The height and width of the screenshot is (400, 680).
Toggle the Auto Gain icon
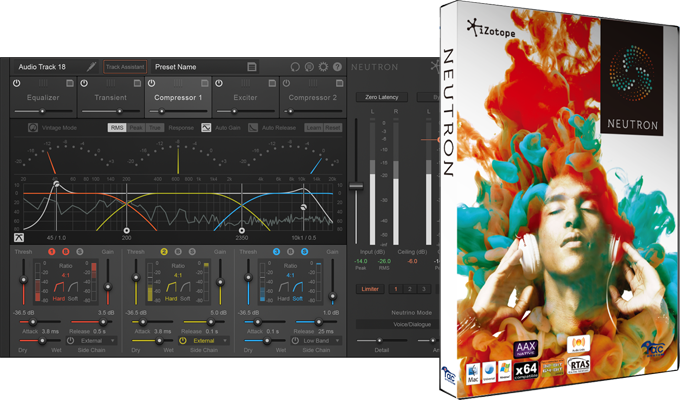point(206,128)
